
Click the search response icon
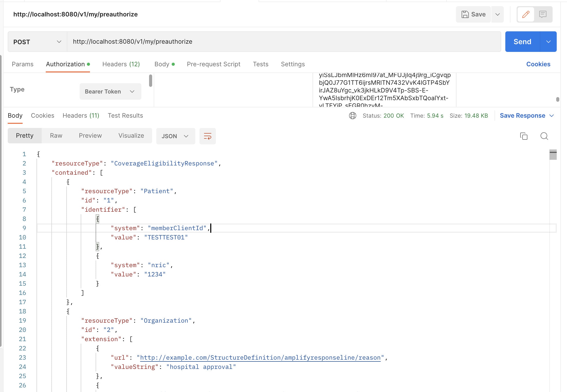pyautogui.click(x=544, y=136)
